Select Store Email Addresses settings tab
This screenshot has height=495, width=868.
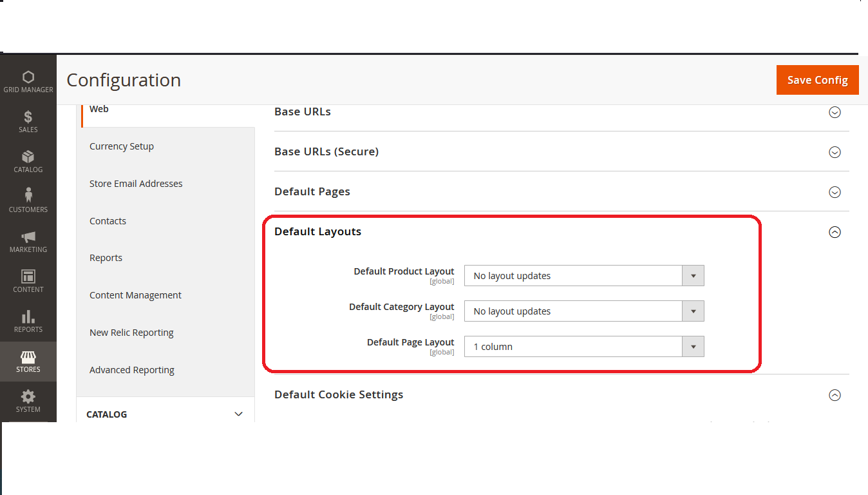136,184
